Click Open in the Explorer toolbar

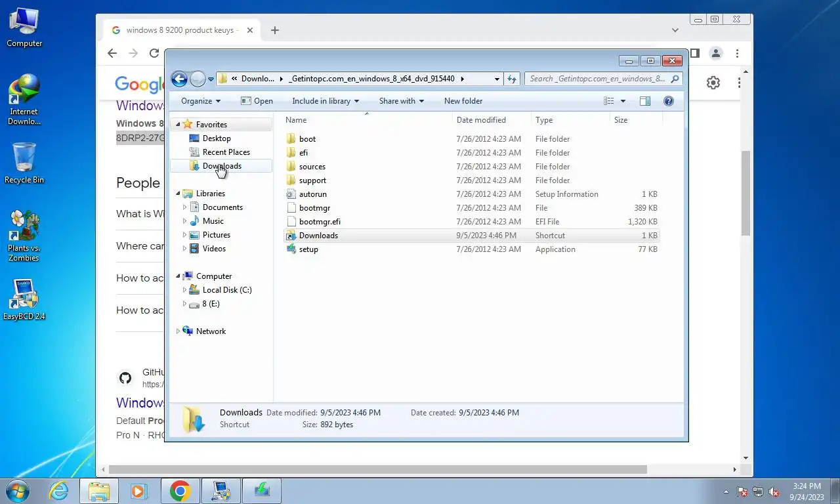pyautogui.click(x=257, y=101)
